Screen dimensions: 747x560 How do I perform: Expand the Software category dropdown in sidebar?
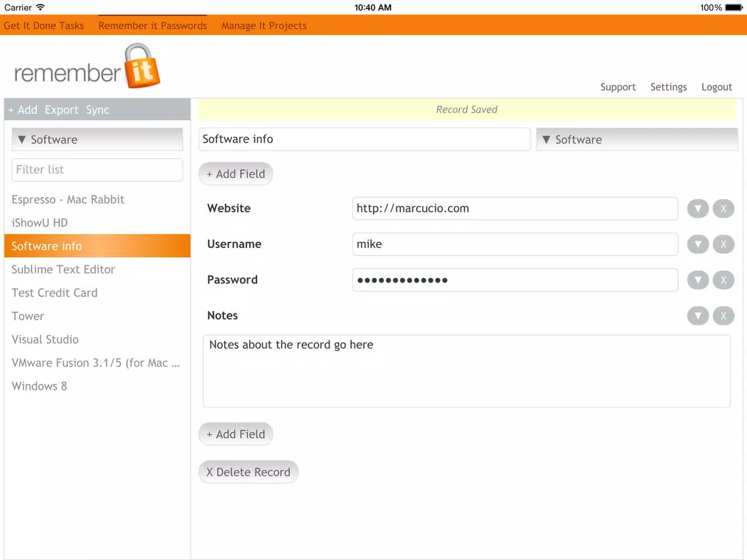tap(97, 139)
